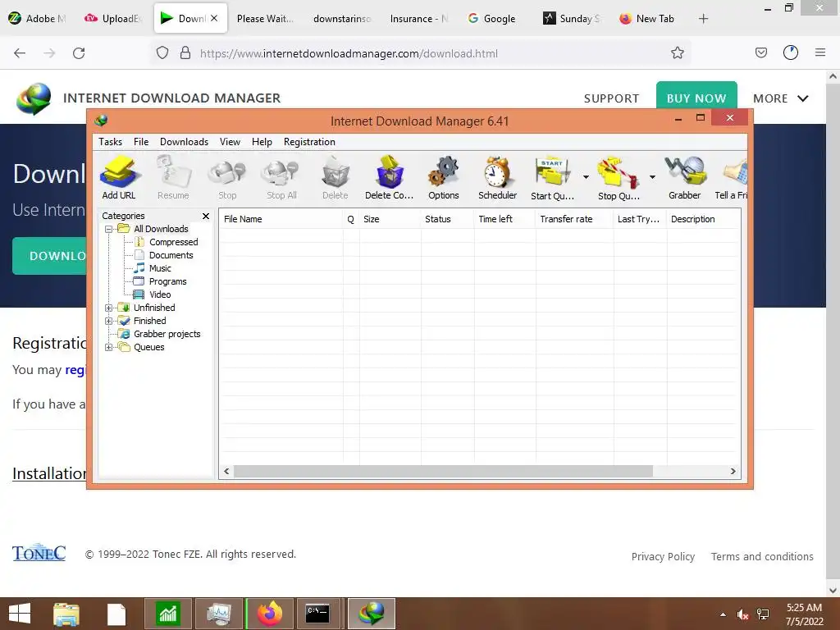
Task: Open Firefox from the taskbar
Action: coord(270,614)
